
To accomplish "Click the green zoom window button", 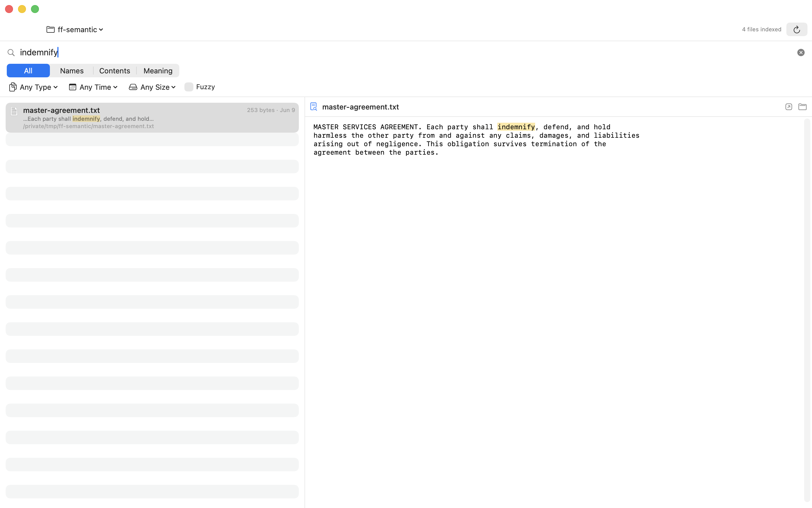I will tap(35, 9).
